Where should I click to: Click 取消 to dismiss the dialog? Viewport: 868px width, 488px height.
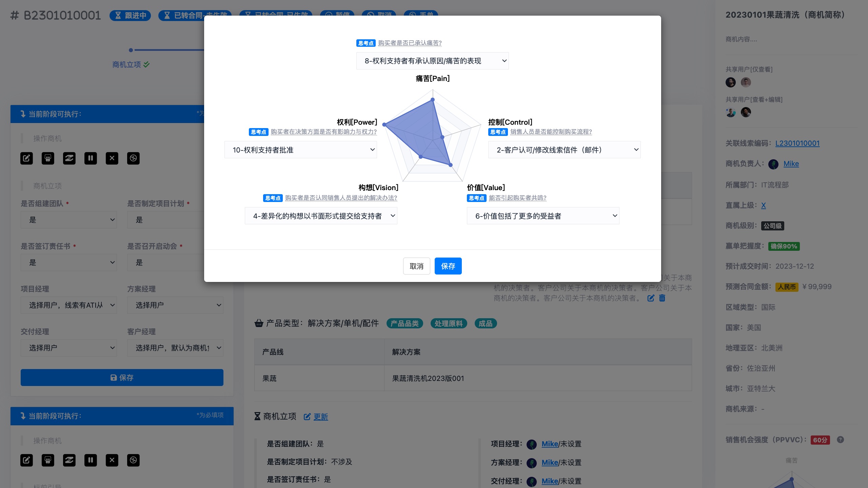[416, 266]
